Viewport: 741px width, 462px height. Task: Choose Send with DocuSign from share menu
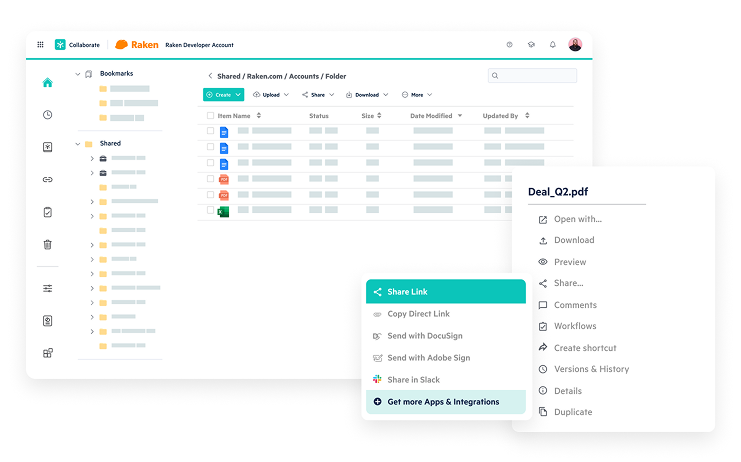424,336
